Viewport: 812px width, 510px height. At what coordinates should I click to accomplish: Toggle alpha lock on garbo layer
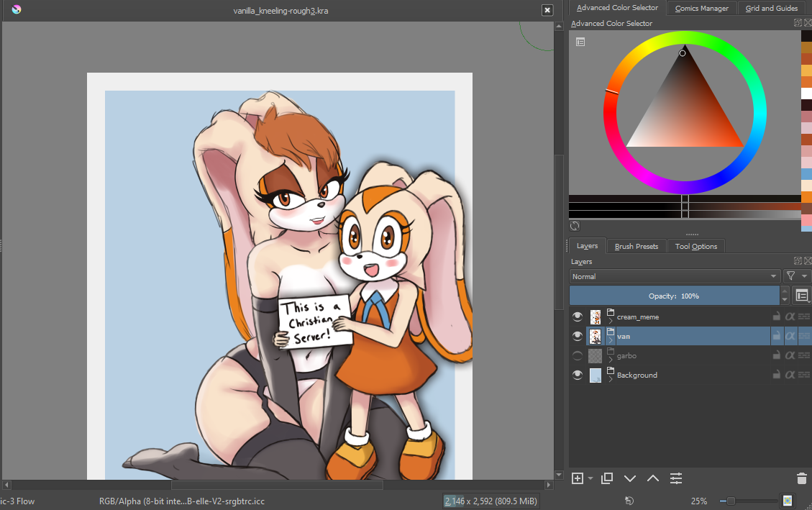(x=790, y=355)
